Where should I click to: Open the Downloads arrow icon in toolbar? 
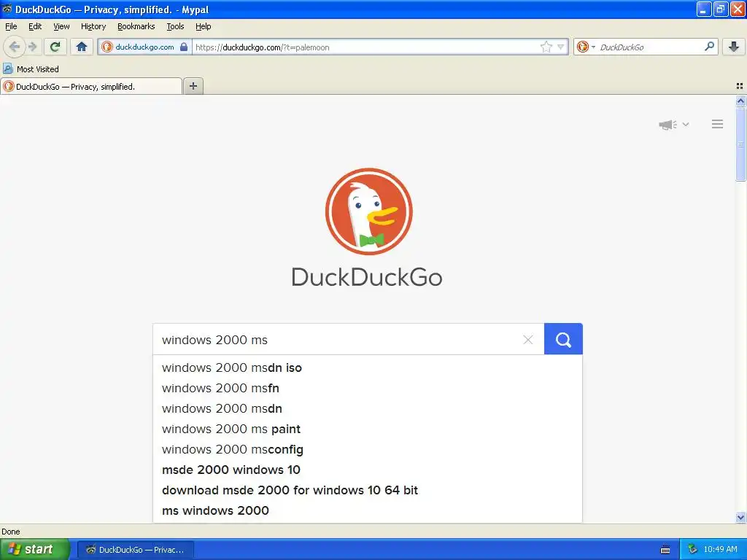click(734, 47)
